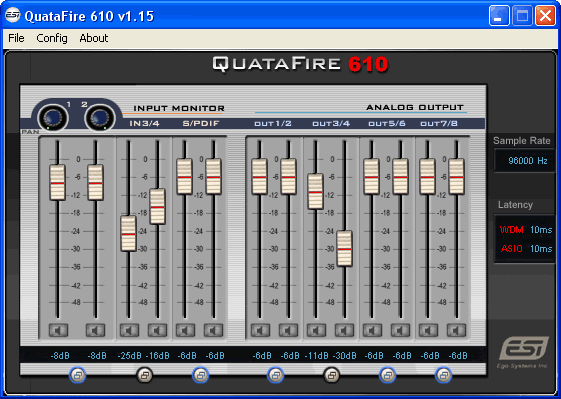Image resolution: width=561 pixels, height=399 pixels.
Task: Click the OUT4 fader handle at -30dB
Action: (345, 248)
